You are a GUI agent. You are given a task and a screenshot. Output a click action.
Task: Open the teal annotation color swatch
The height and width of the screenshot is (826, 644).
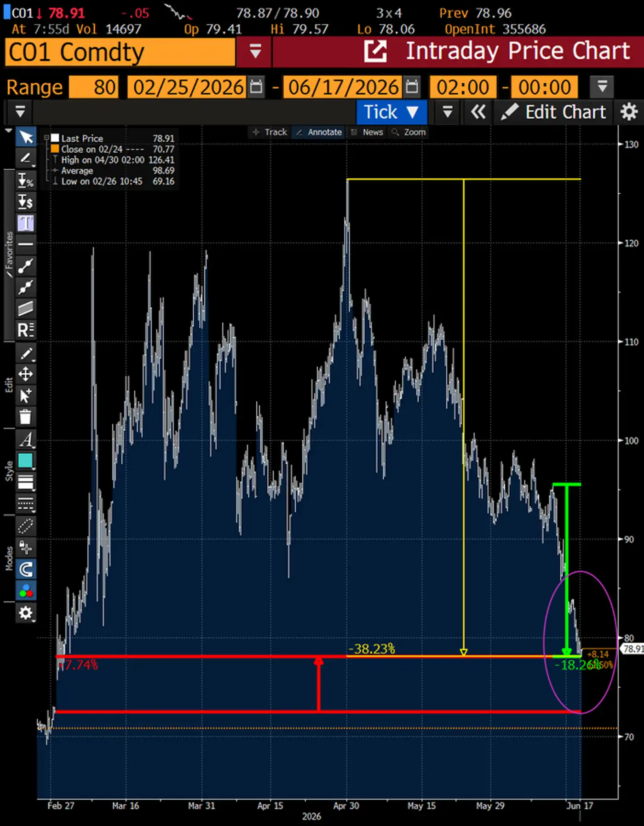(26, 461)
